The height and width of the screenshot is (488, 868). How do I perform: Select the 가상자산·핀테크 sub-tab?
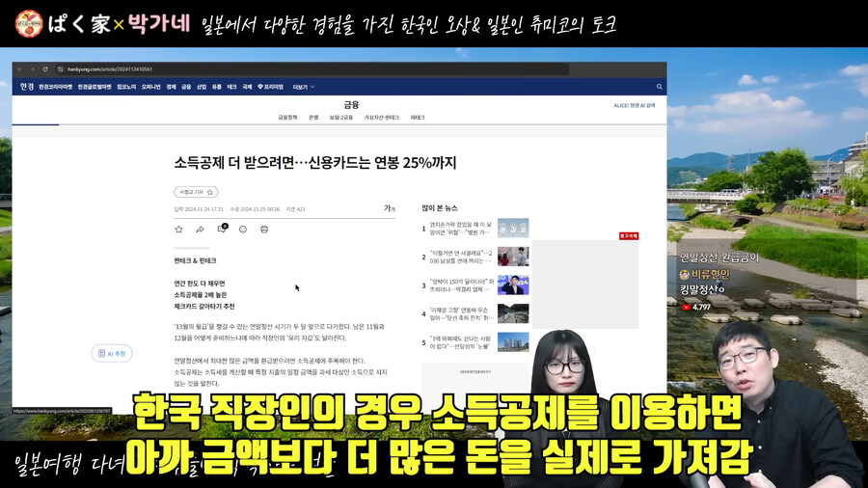(381, 118)
